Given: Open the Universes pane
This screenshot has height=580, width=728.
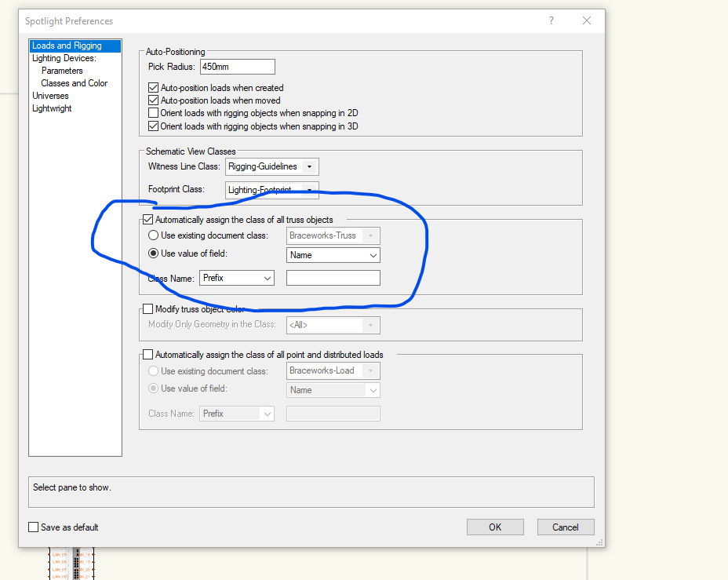Looking at the screenshot, I should click(50, 96).
